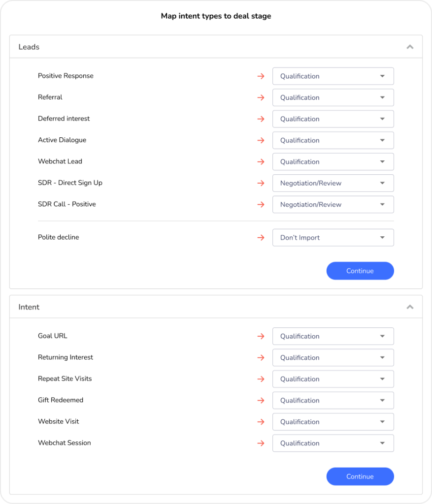Expand the Active Dialogue stage dropdown
The width and height of the screenshot is (432, 504).
coord(333,140)
